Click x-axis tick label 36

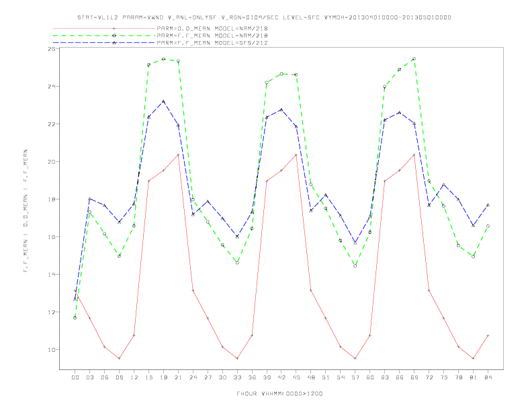(252, 377)
